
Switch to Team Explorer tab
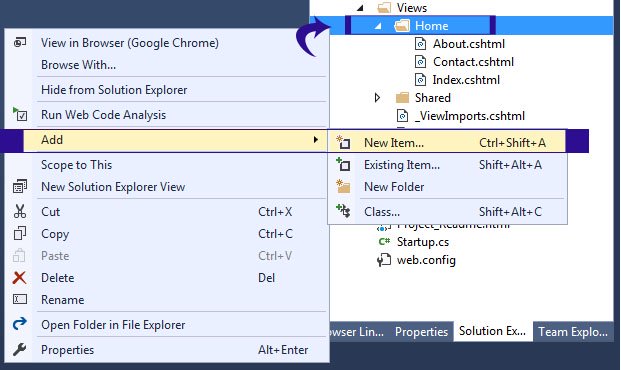coord(573,332)
